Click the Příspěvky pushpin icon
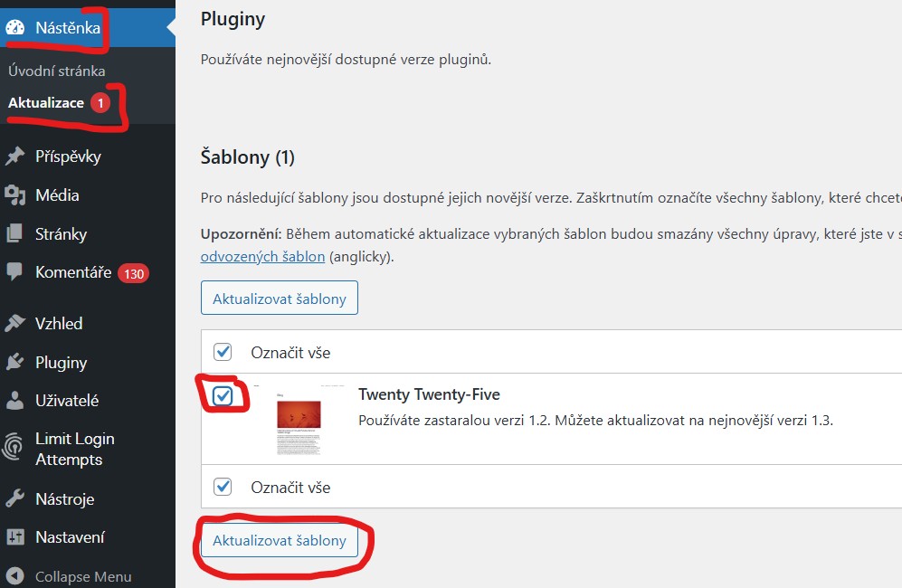Screen dimensions: 902x588 tap(14, 156)
